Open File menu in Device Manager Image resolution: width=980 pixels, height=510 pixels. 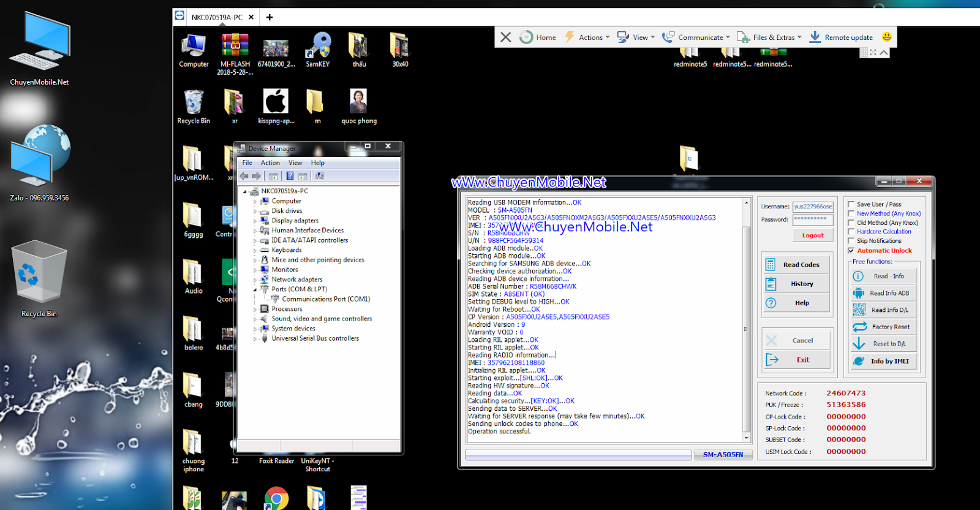coord(247,162)
